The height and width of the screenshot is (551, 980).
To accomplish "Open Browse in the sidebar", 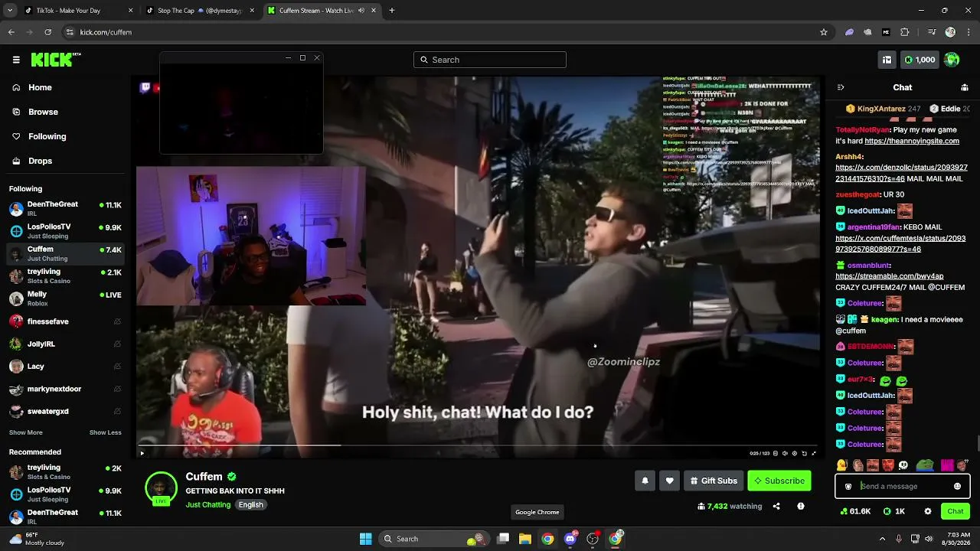I will (x=65, y=112).
